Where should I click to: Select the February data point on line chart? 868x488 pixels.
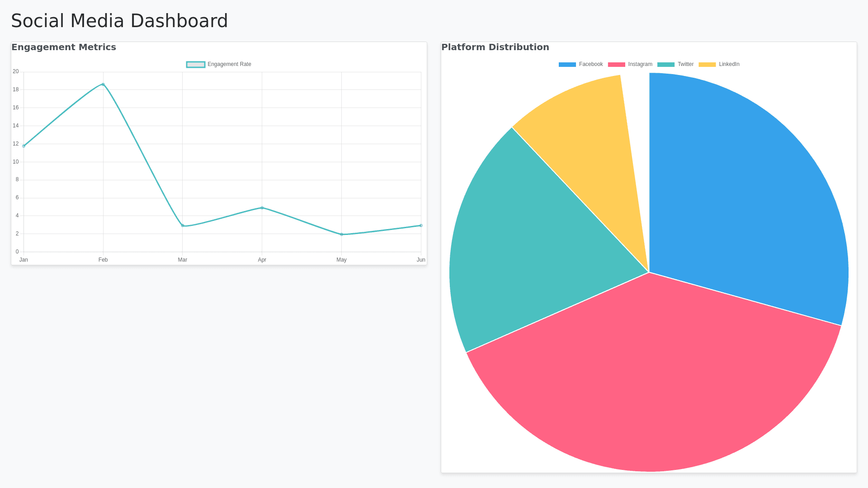click(103, 84)
